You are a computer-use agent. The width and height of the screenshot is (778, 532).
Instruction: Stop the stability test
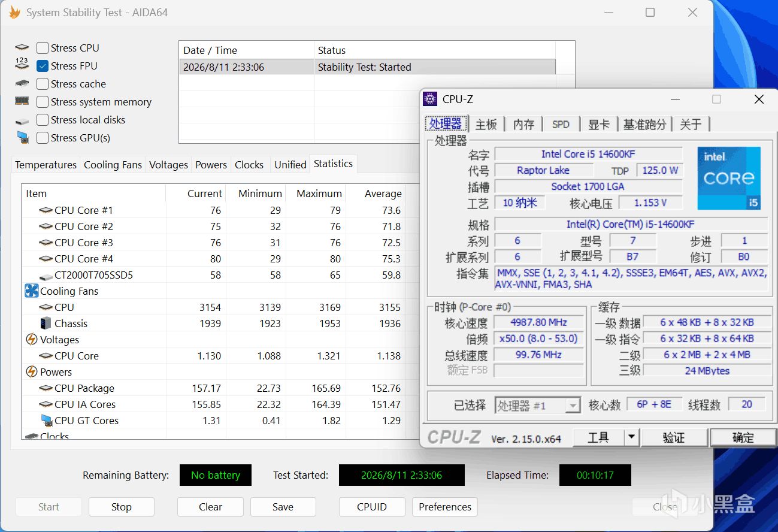121,507
